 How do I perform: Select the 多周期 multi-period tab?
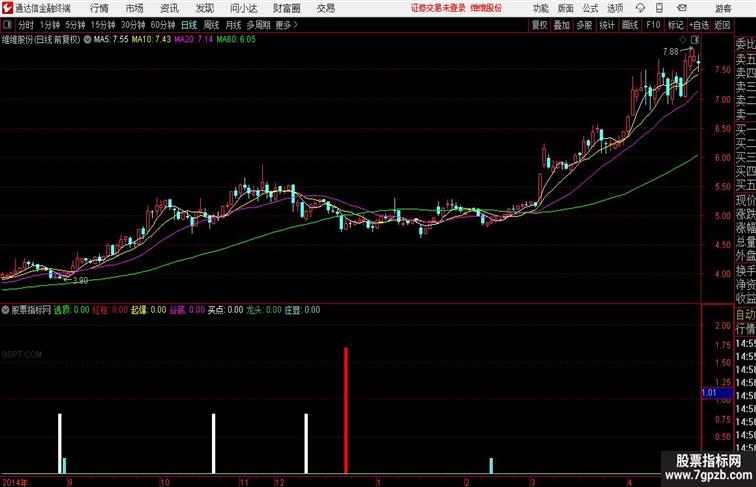[x=258, y=25]
